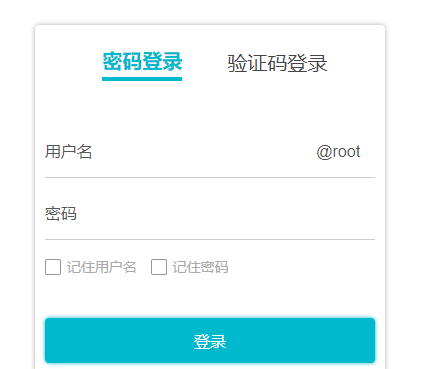This screenshot has height=369, width=427.
Task: Click the 用户名 field label
Action: [x=68, y=152]
